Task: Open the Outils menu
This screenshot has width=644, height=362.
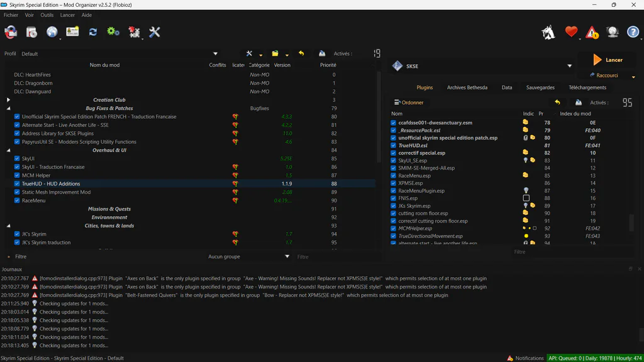Action: coord(47,15)
